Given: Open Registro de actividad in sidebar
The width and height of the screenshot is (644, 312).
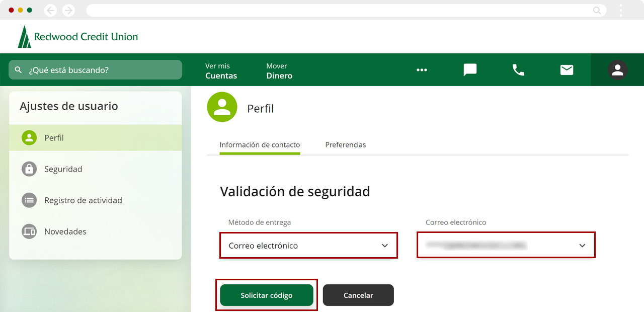Looking at the screenshot, I should pyautogui.click(x=83, y=200).
